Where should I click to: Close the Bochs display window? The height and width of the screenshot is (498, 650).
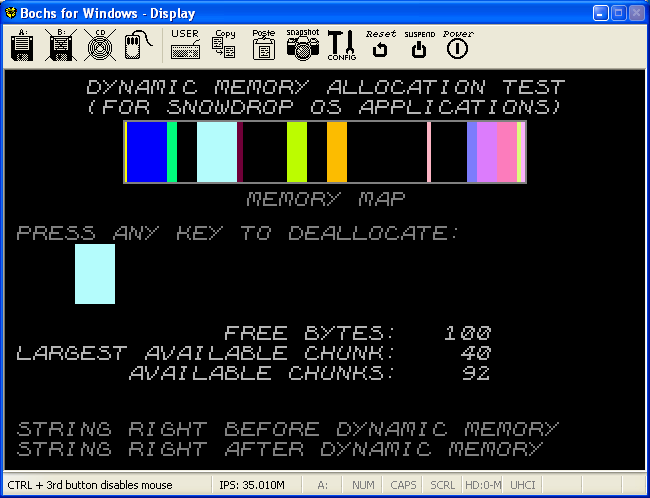[637, 13]
